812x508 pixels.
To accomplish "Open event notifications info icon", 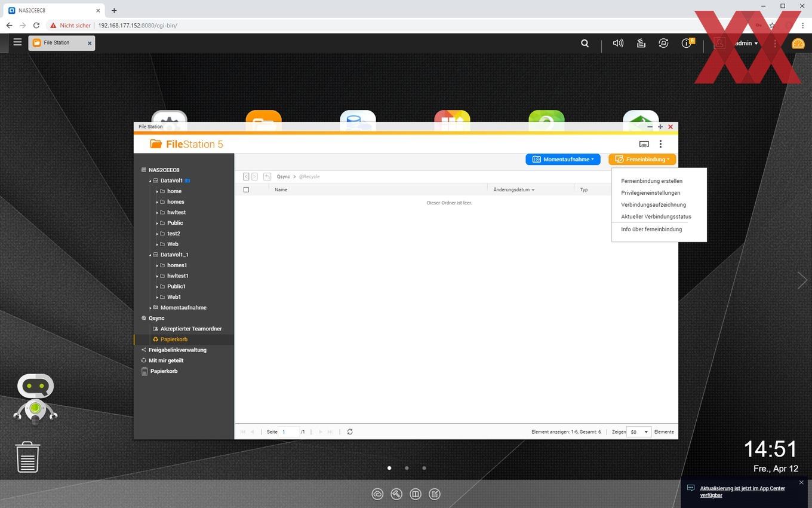I will pos(687,43).
